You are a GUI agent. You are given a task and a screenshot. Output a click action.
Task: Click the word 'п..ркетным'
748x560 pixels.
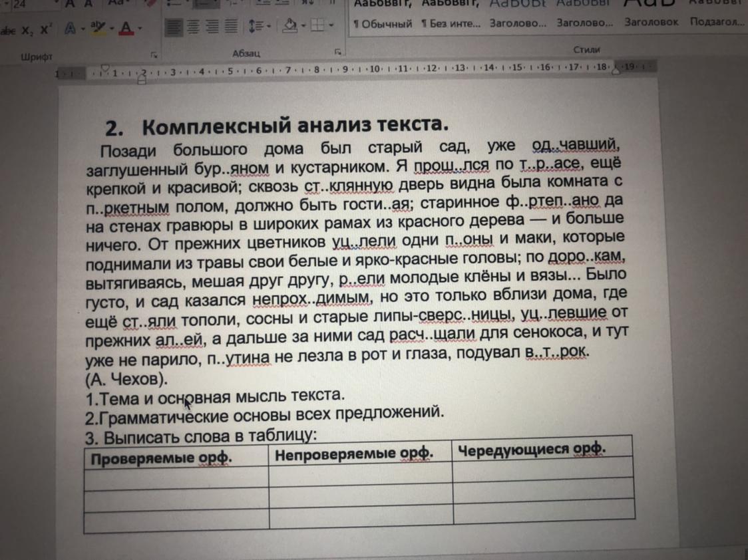tap(127, 208)
